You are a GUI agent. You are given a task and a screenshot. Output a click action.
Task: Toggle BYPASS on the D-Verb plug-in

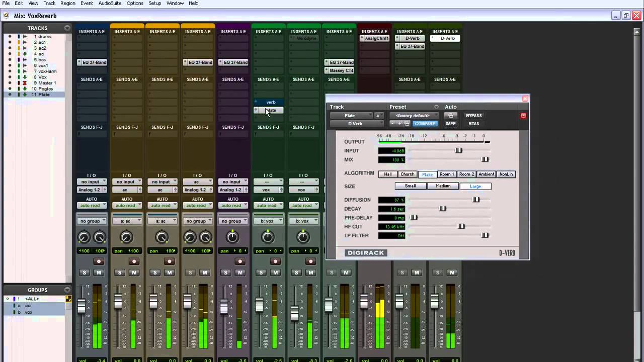pos(474,116)
